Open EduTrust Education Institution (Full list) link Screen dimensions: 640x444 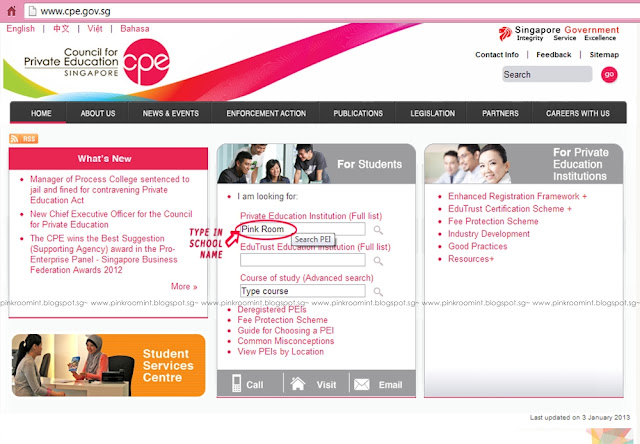(x=315, y=247)
